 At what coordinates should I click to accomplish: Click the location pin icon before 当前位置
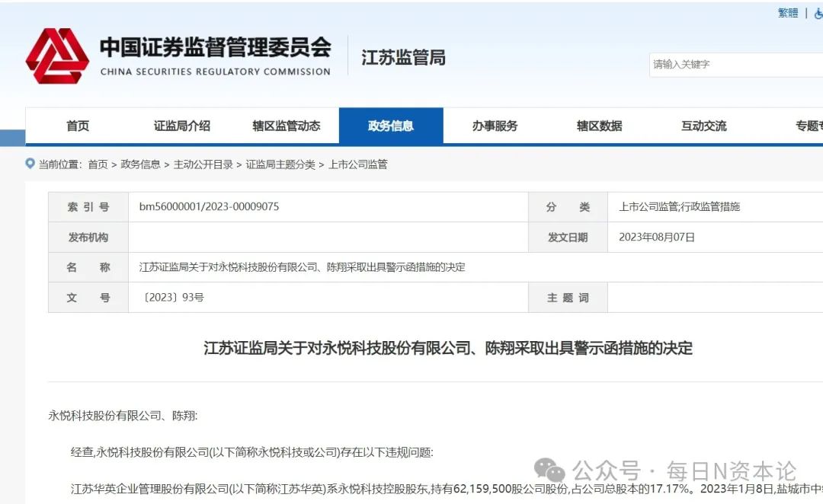[30, 164]
